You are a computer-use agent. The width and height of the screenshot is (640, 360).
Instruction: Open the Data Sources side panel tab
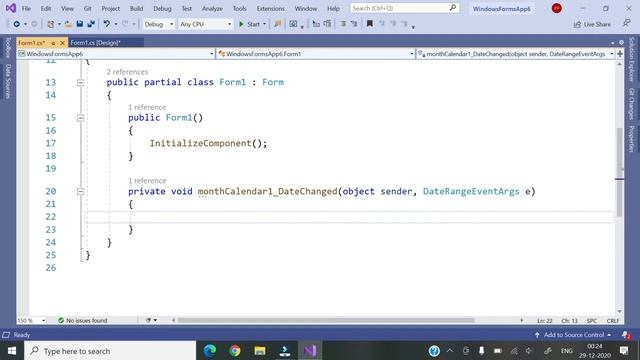click(8, 81)
